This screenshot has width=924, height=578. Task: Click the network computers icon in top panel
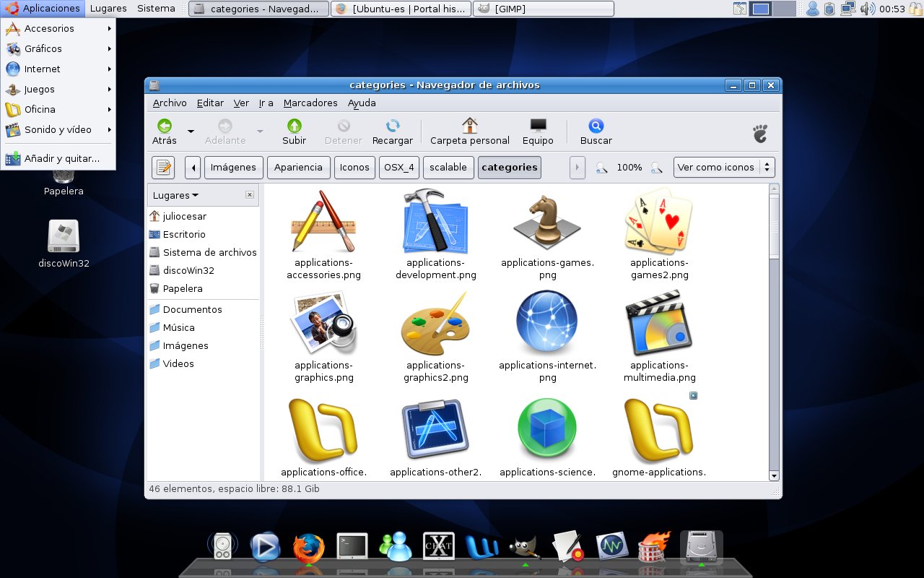click(849, 9)
